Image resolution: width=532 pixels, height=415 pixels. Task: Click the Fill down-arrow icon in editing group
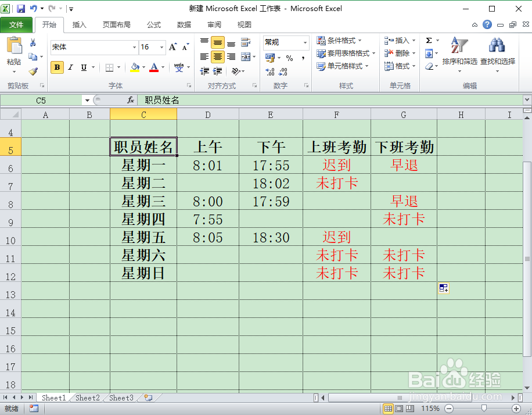(x=429, y=53)
